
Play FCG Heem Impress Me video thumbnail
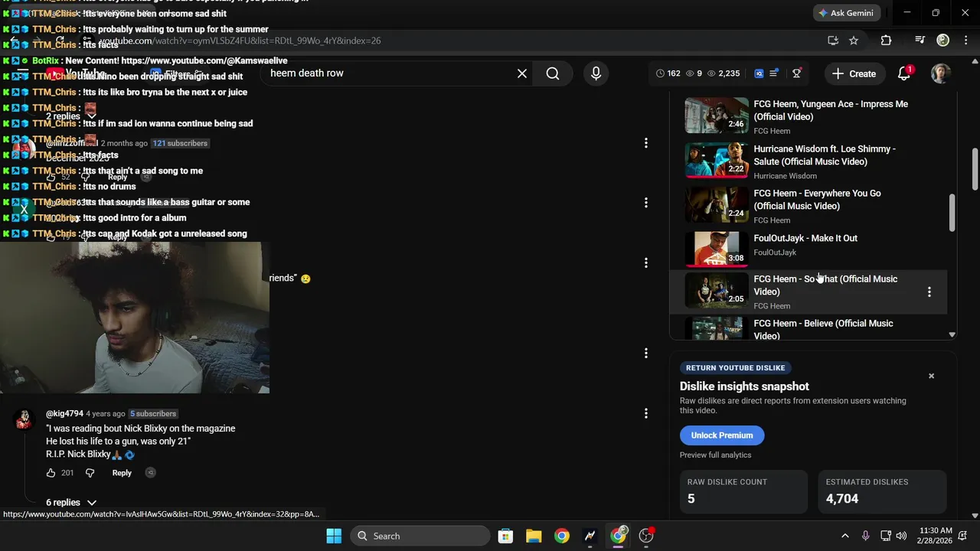(717, 116)
